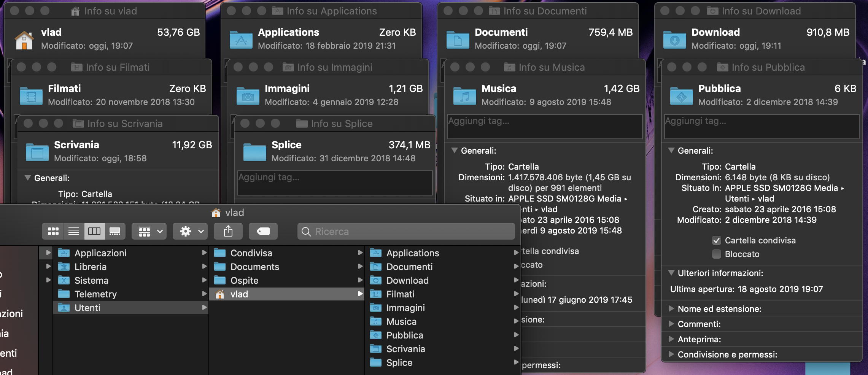Open the gear action menu in Finder toolbar
Viewport: 868px width, 375px height.
pyautogui.click(x=190, y=231)
